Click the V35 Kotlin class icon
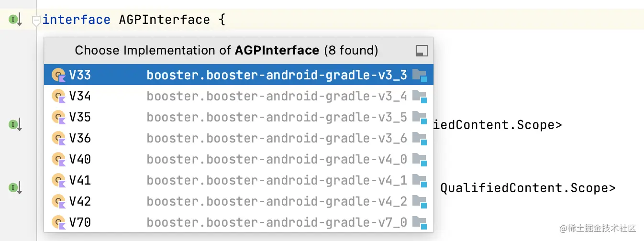The image size is (644, 241). pos(59,118)
